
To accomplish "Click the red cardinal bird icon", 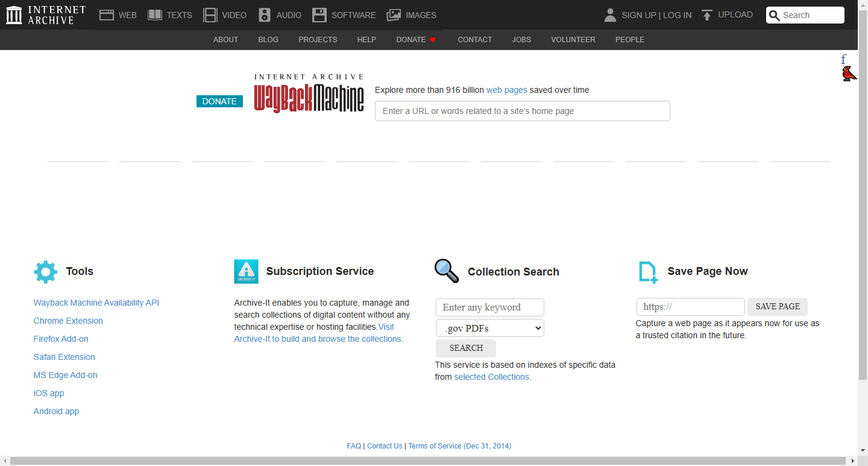I will point(849,74).
